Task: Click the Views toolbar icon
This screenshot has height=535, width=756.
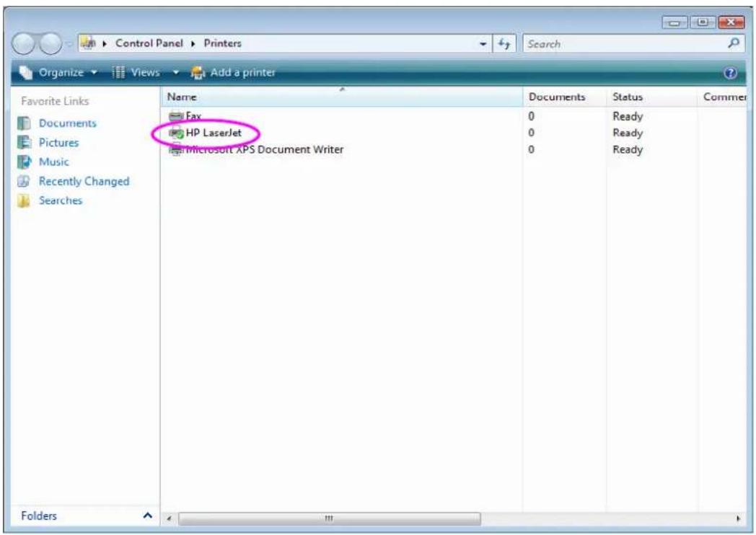Action: pos(118,73)
